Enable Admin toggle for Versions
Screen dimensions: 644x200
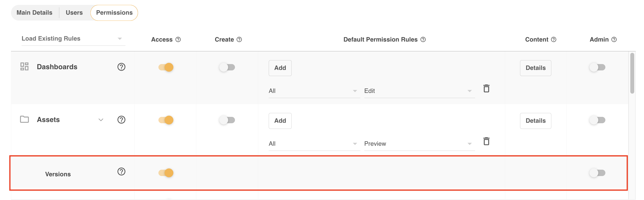pos(597,173)
